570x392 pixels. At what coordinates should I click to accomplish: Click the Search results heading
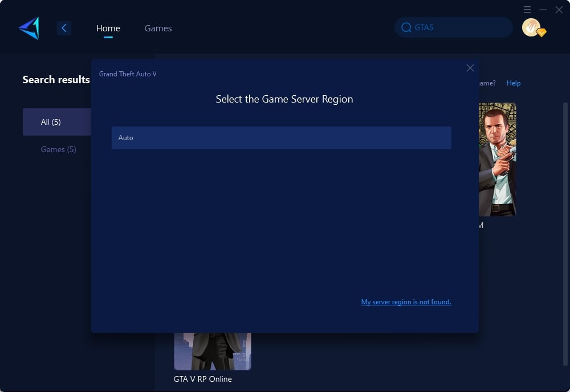(56, 80)
